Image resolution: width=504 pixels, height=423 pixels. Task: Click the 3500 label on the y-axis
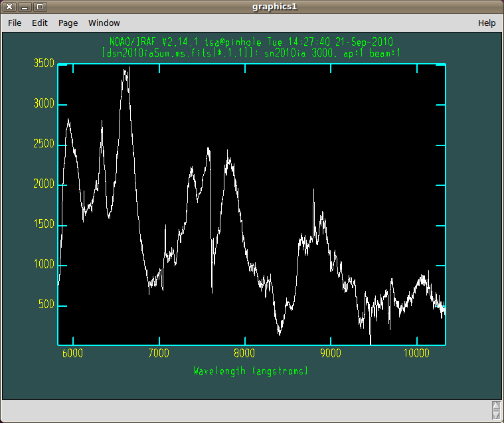[x=43, y=64]
